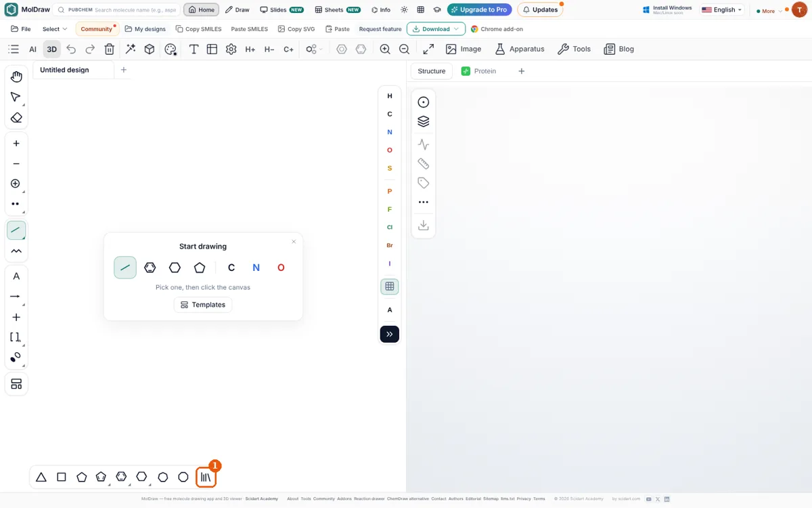The image size is (812, 508).
Task: Toggle the periodic table grid button
Action: click(x=390, y=287)
